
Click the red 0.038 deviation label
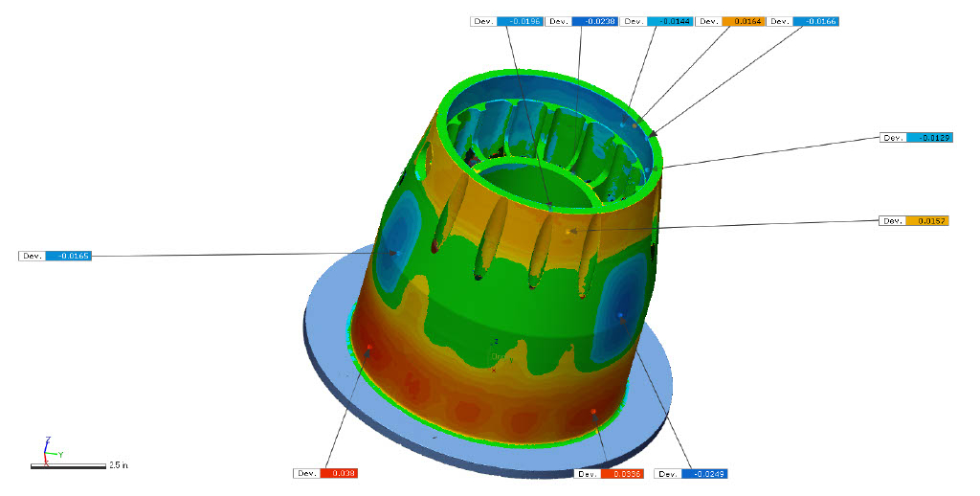(326, 473)
